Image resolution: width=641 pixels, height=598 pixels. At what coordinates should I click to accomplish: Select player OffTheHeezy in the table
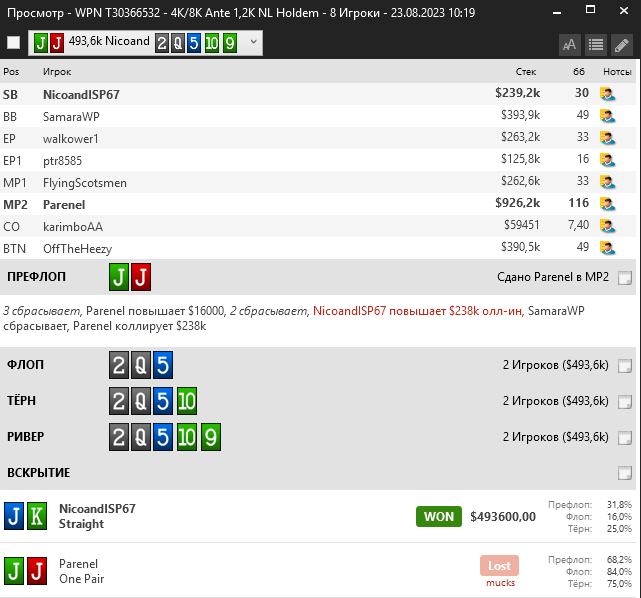(78, 249)
